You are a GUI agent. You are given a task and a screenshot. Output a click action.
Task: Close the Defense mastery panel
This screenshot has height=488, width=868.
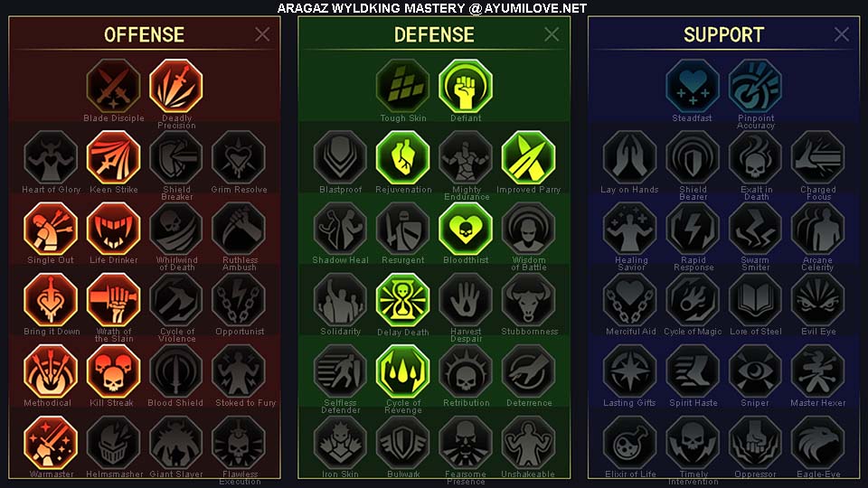(552, 34)
